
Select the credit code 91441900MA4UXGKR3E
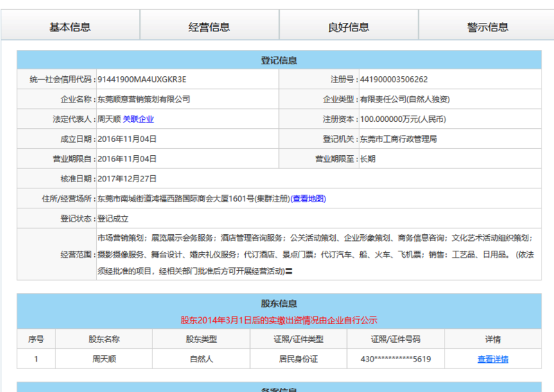click(x=142, y=79)
